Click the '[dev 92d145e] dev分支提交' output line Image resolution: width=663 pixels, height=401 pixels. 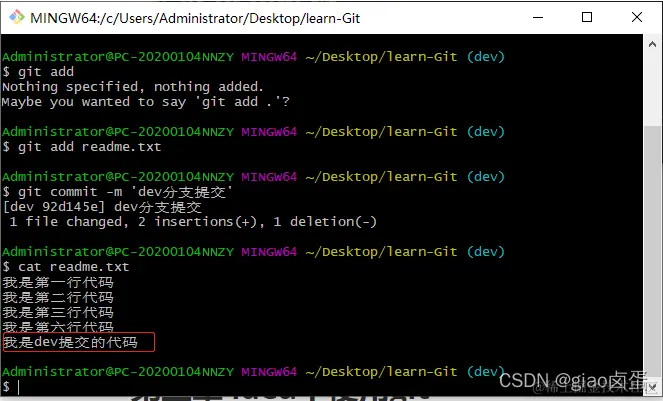(102, 207)
